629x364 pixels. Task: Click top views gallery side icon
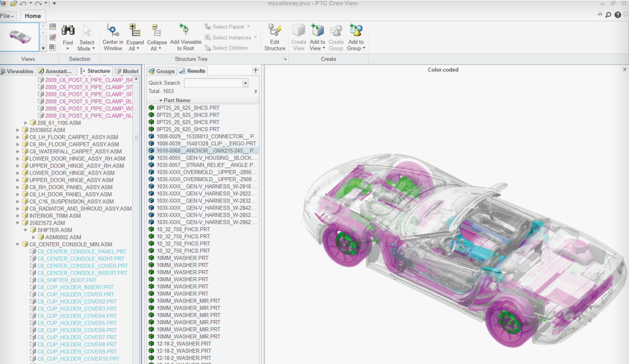pos(53,27)
